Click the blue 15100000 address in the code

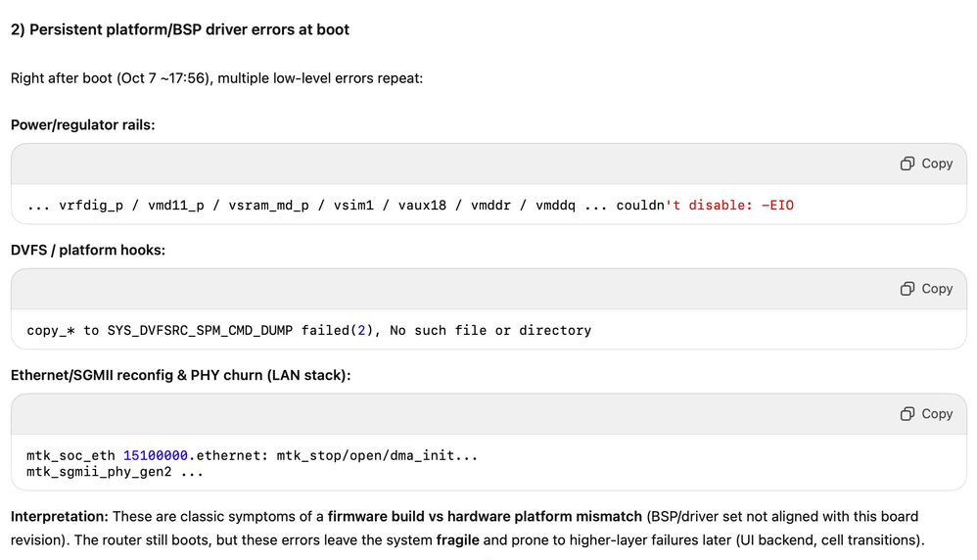[x=158, y=455]
